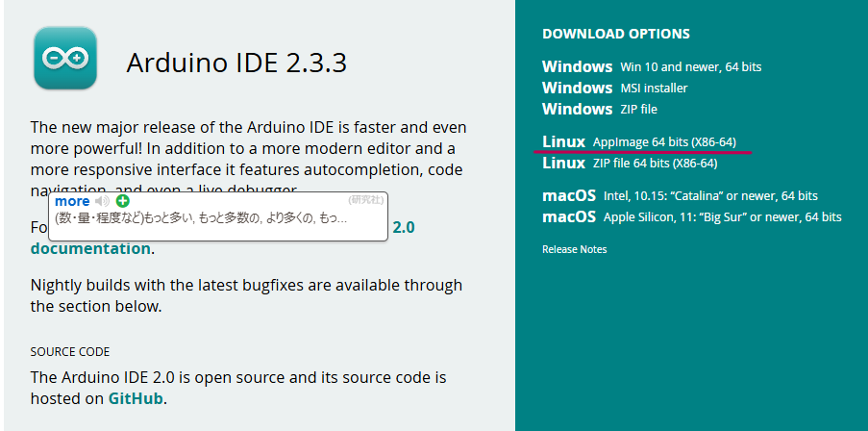The image size is (868, 431).
Task: Open the Arduino IDE 2.0 documentation link
Action: (x=90, y=248)
